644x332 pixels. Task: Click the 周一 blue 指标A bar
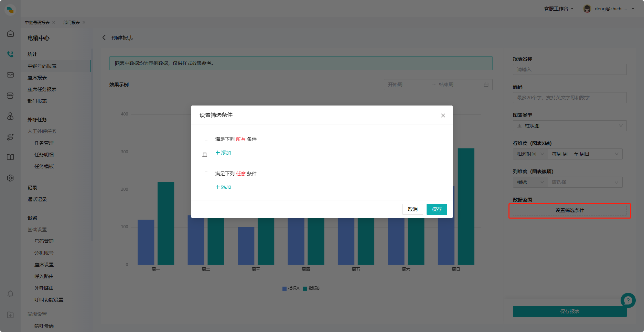[146, 242]
